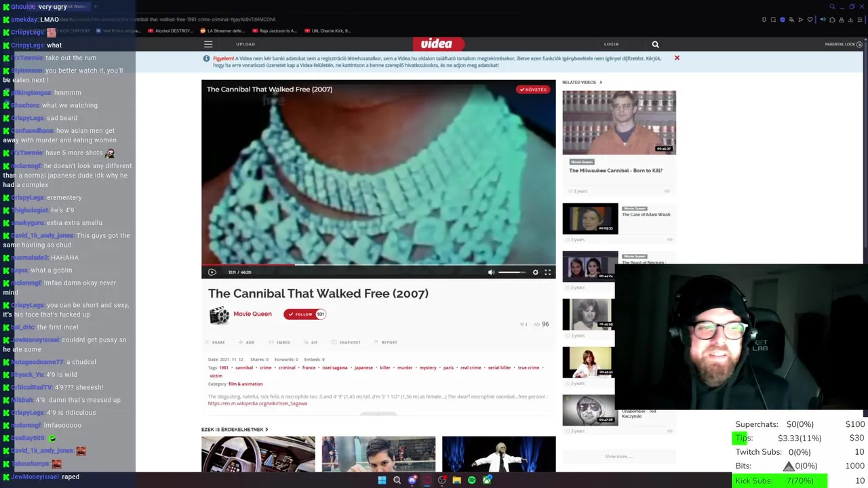Adjust the video volume slider
This screenshot has height=488, width=868.
coord(513,272)
